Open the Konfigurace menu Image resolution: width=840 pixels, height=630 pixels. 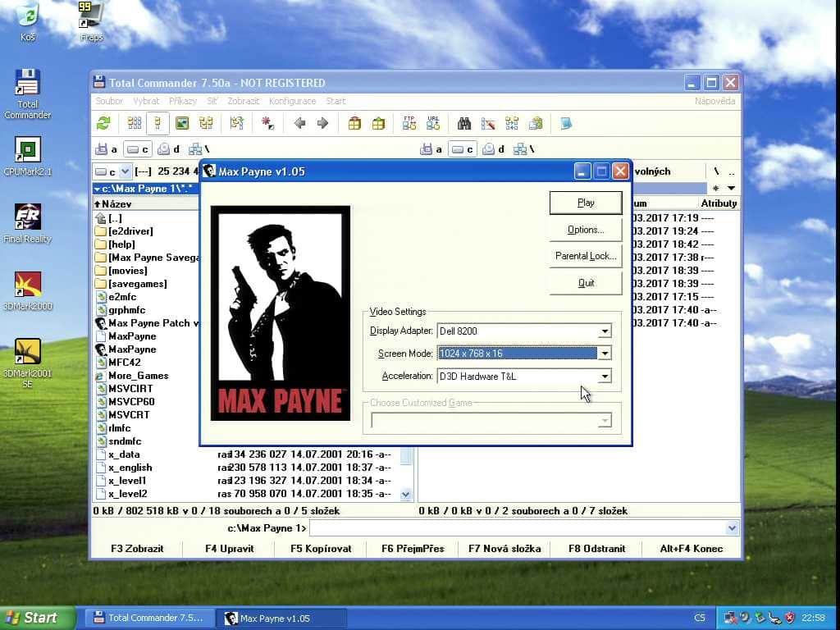(293, 101)
